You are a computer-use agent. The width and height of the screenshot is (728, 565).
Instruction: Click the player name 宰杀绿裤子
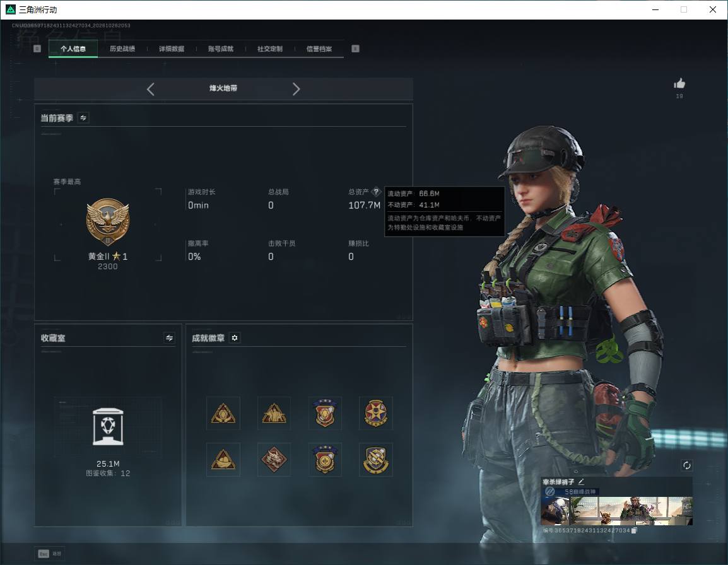tap(558, 482)
